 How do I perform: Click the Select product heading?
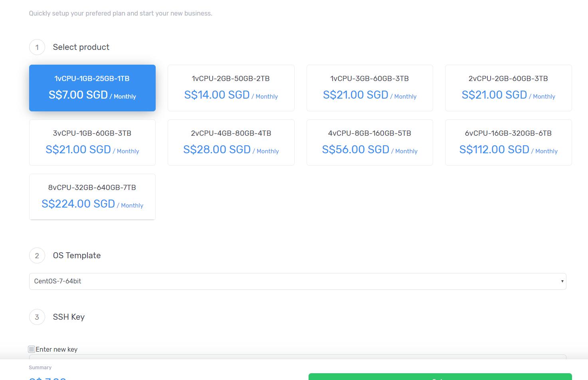pyautogui.click(x=81, y=47)
